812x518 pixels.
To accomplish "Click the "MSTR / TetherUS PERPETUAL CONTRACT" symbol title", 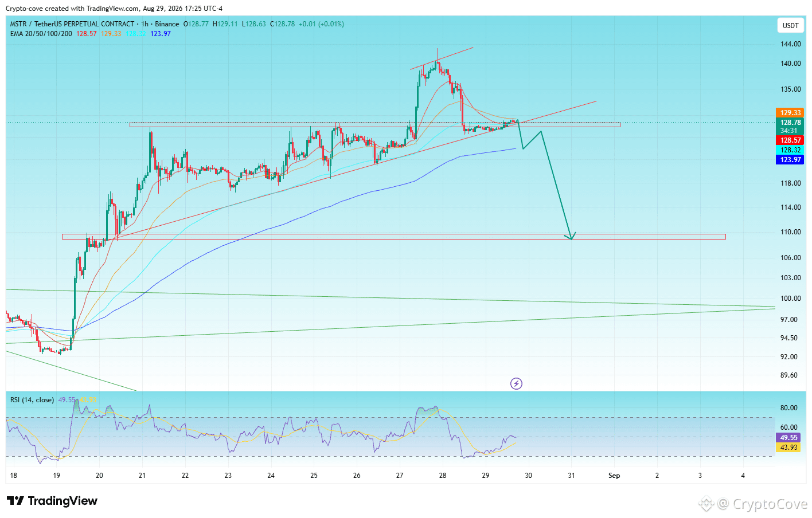I will click(72, 24).
